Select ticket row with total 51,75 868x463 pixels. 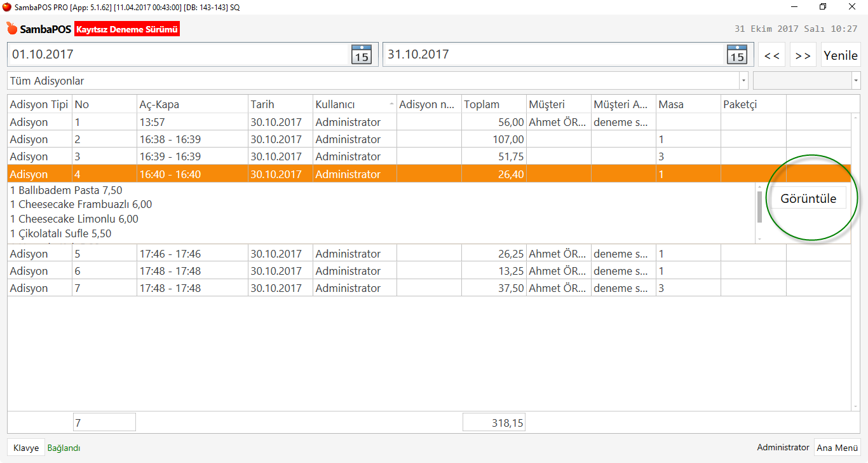tap(429, 156)
